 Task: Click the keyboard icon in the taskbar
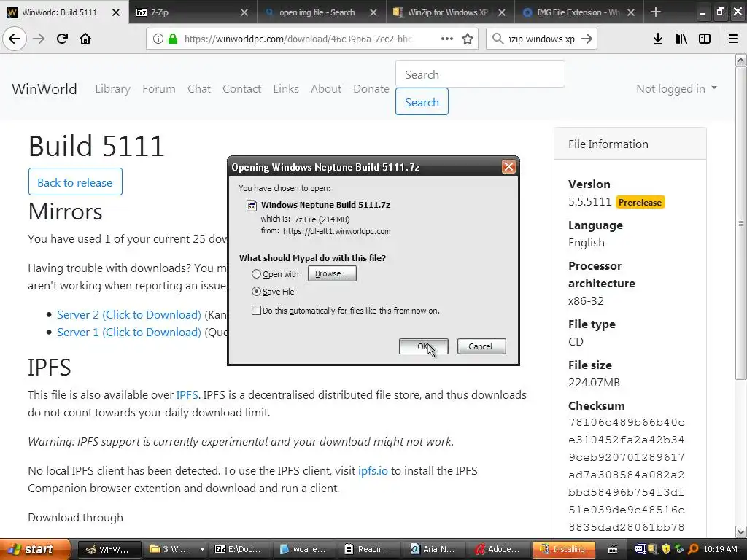coord(613,550)
